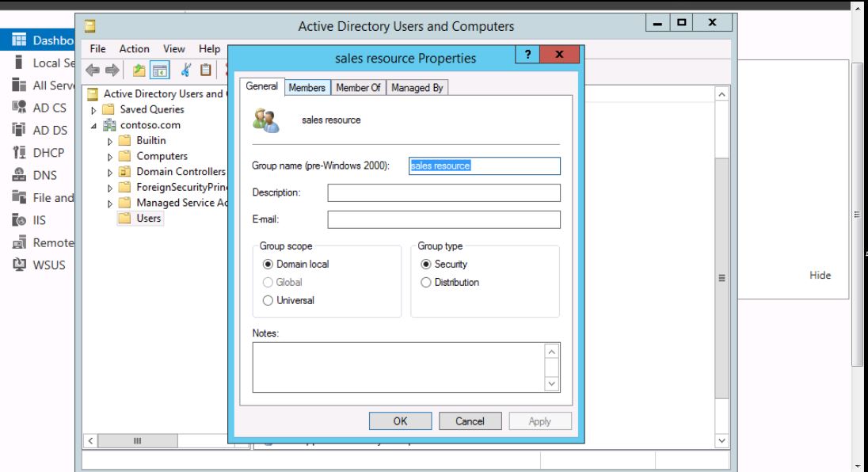Toggle the Show/Hide Console Tree toolbar icon
The image size is (868, 472).
[x=159, y=70]
